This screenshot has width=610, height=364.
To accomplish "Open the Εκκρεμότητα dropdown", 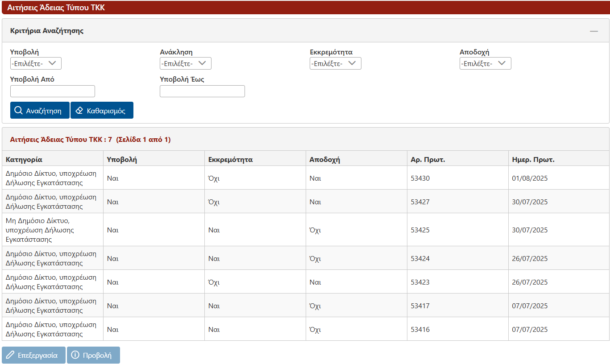I will point(335,63).
